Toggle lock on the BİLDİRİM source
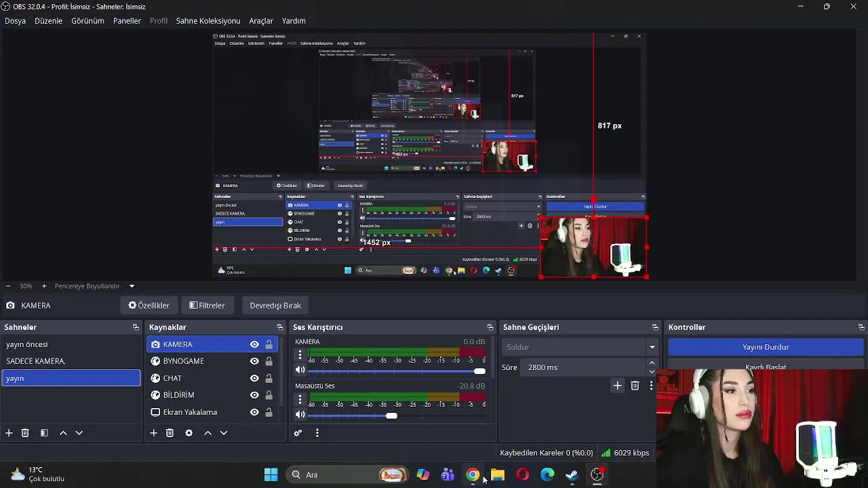The width and height of the screenshot is (868, 488). tap(269, 395)
